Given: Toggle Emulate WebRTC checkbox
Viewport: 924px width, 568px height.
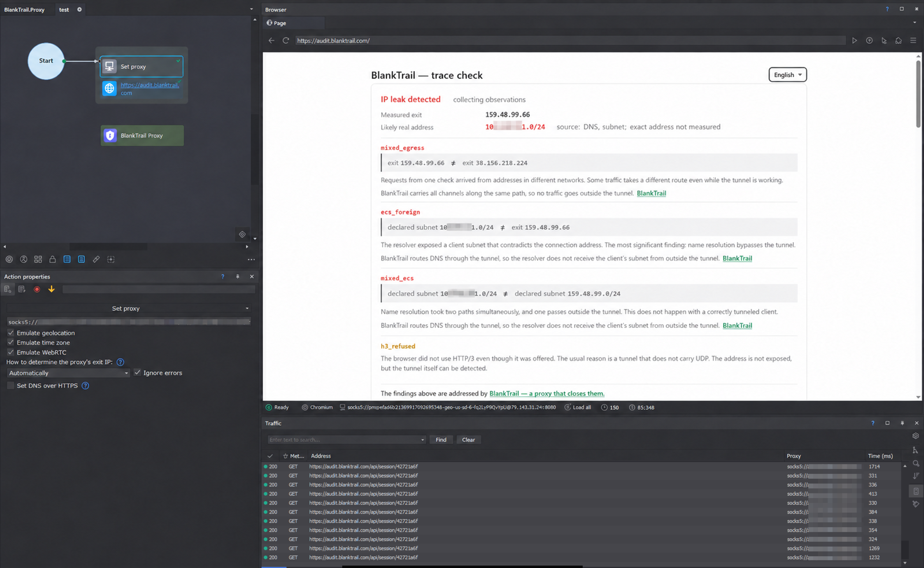Looking at the screenshot, I should [11, 352].
